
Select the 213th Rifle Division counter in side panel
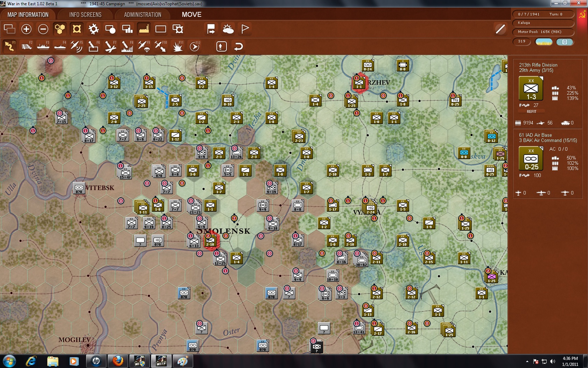[x=531, y=89]
